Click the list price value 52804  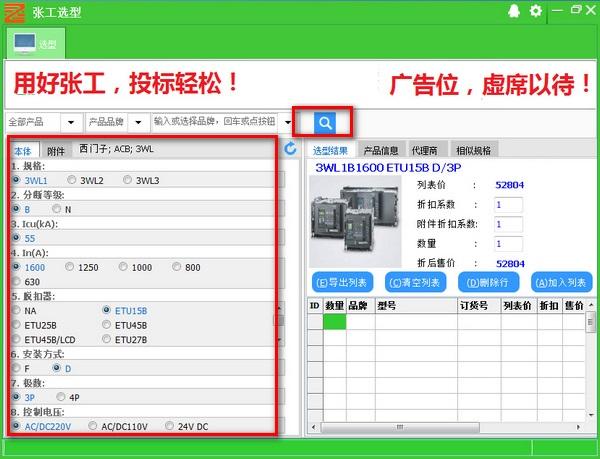pos(510,185)
